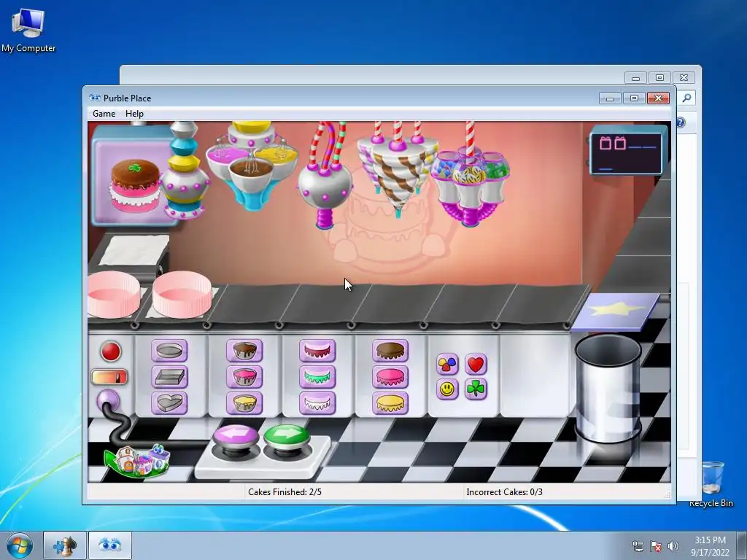
Task: Click Purble Place taskbar button
Action: point(110,545)
